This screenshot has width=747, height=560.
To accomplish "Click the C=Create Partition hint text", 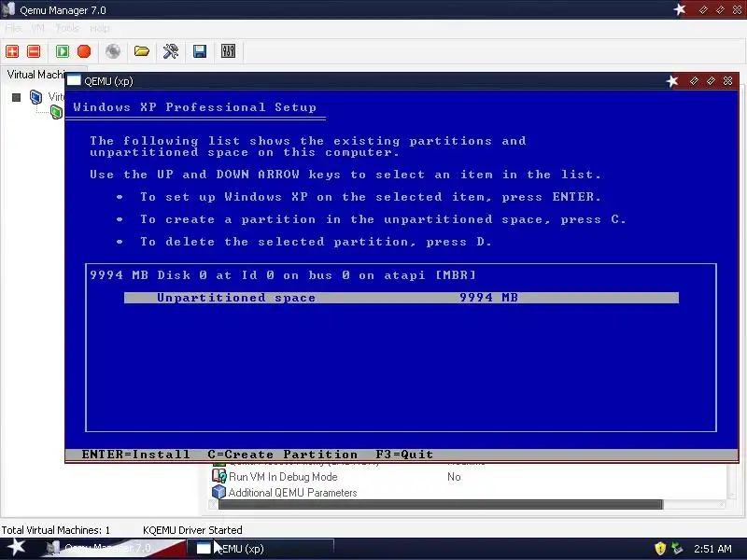I will point(283,455).
